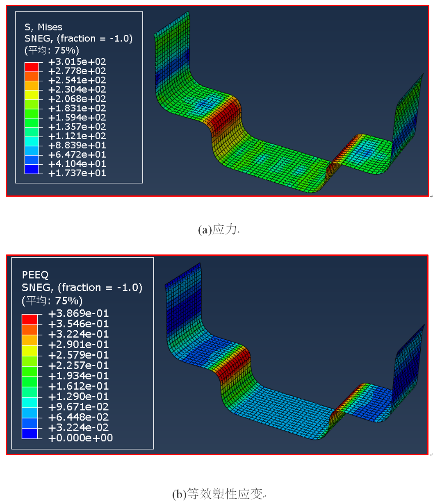433x504 pixels.
Task: Click the dark blue swatch in the Mises legend
Action: 32,169
